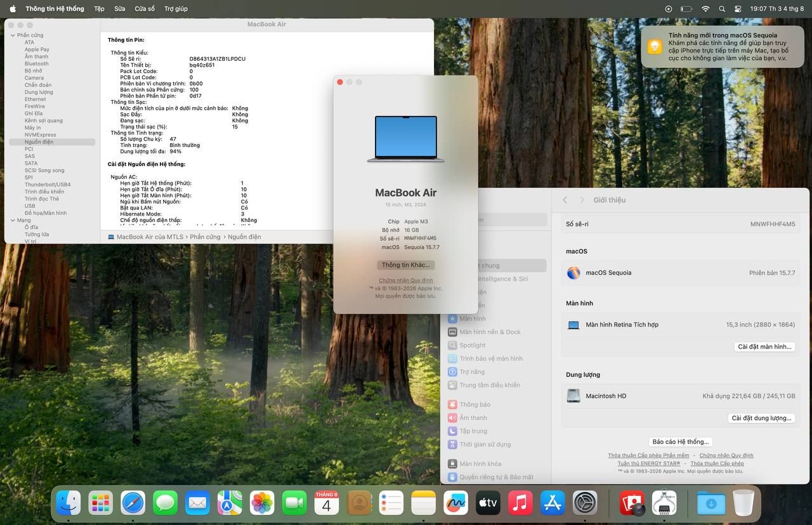812x525 pixels.
Task: Open the Trợ giúp menu
Action: (176, 9)
